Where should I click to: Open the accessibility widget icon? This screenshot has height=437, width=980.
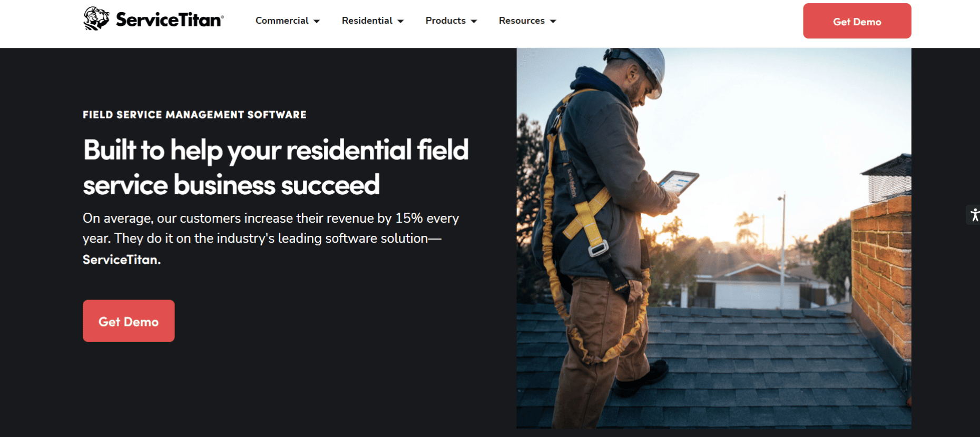click(974, 215)
